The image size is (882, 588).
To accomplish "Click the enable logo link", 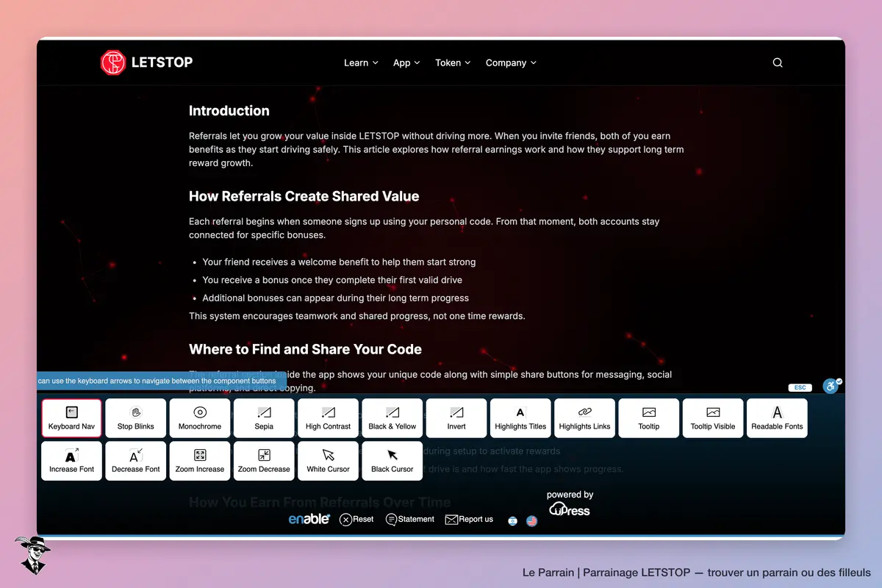I will 309,519.
